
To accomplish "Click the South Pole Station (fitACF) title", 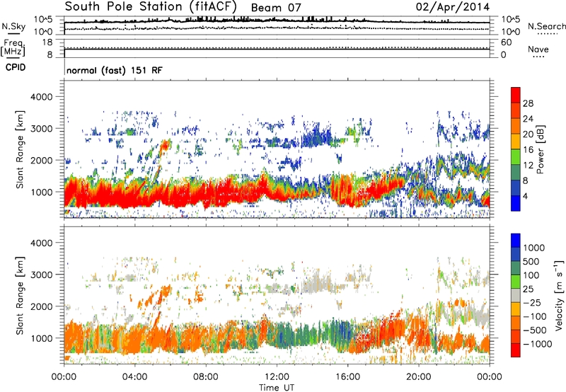I will [x=151, y=6].
